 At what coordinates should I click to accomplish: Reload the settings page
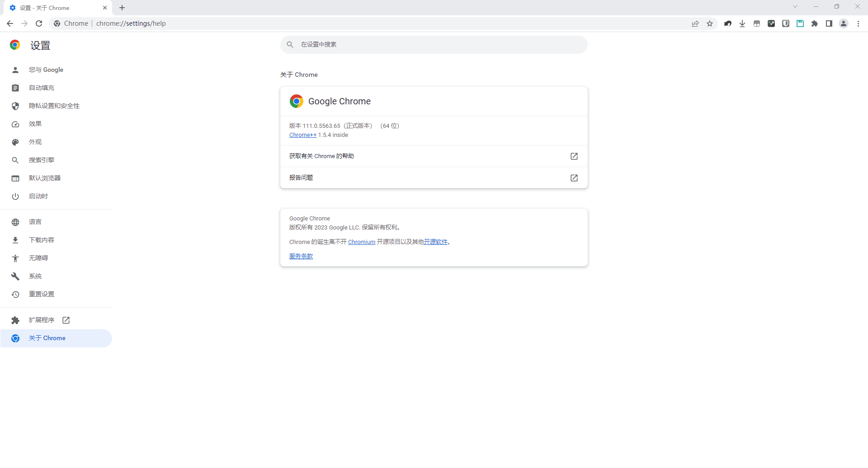point(39,23)
